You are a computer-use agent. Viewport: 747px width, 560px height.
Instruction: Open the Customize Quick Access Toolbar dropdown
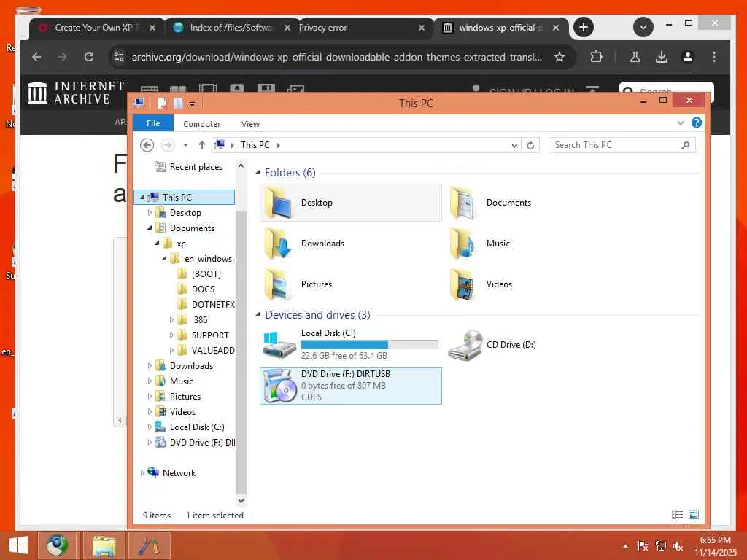pyautogui.click(x=192, y=104)
